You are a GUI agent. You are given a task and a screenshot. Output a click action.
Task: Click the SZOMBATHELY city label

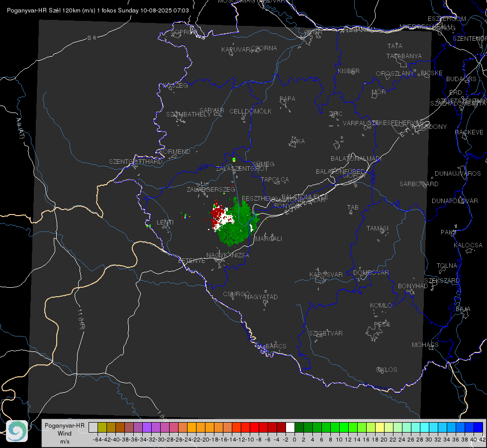189,114
